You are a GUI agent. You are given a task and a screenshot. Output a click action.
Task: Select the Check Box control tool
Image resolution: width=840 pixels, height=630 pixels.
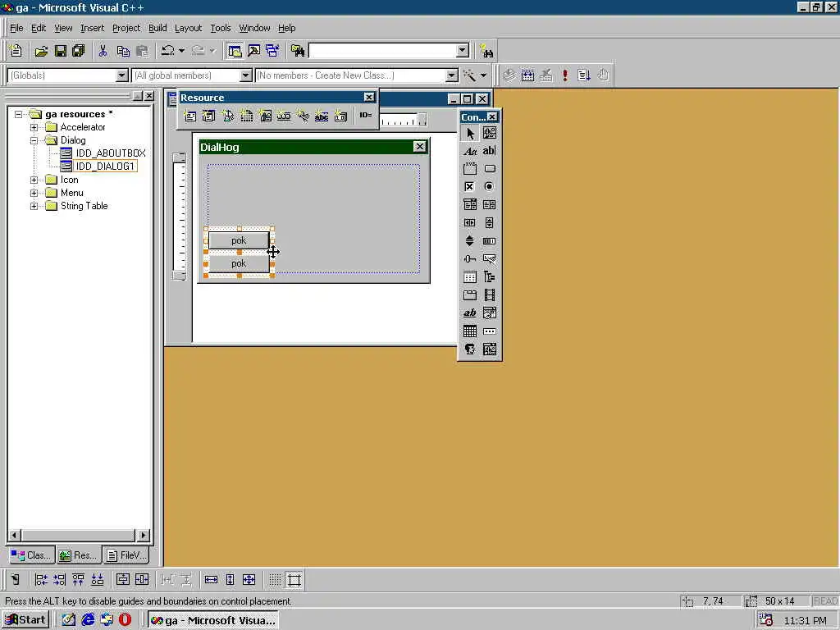470,186
